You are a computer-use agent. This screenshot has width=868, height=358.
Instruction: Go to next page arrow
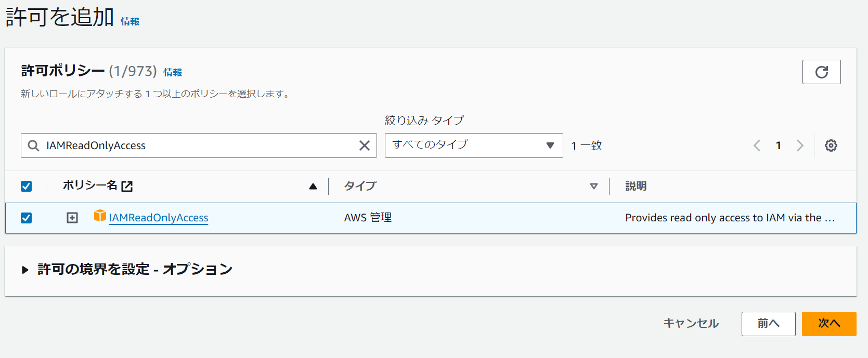click(800, 145)
